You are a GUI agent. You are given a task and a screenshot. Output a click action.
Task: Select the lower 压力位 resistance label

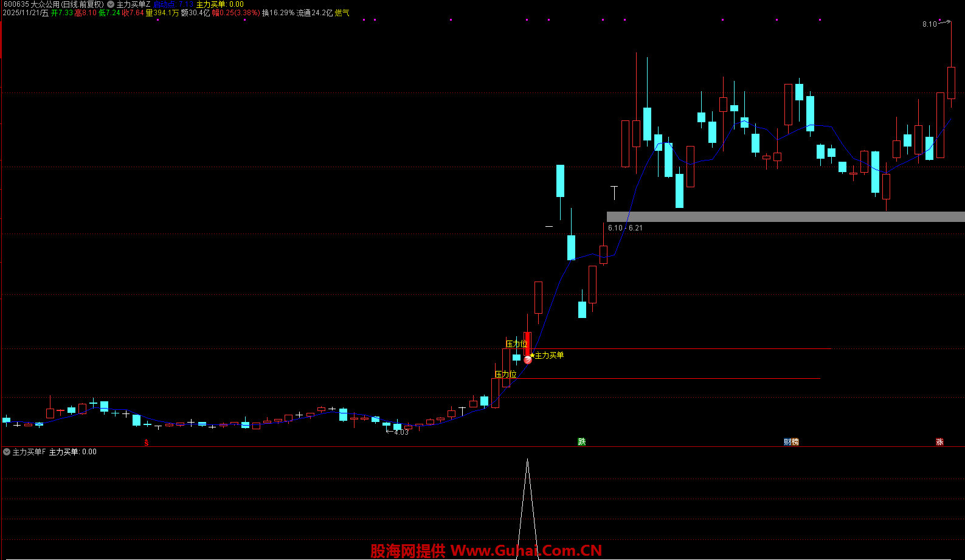tap(505, 375)
